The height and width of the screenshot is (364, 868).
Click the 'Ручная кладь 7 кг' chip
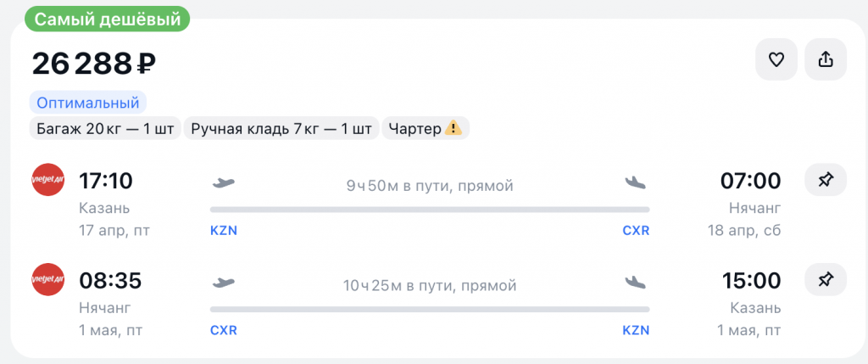pos(281,129)
